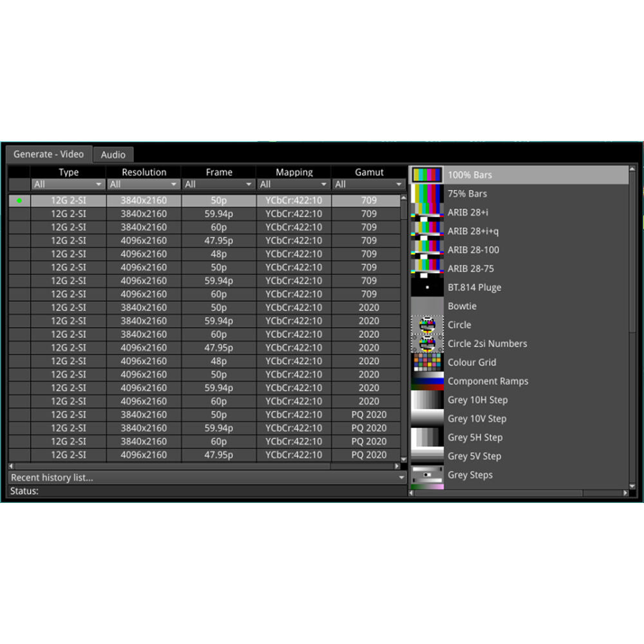Screen dimensions: 644x644
Task: Select the Component Ramps pattern icon
Action: [x=427, y=381]
